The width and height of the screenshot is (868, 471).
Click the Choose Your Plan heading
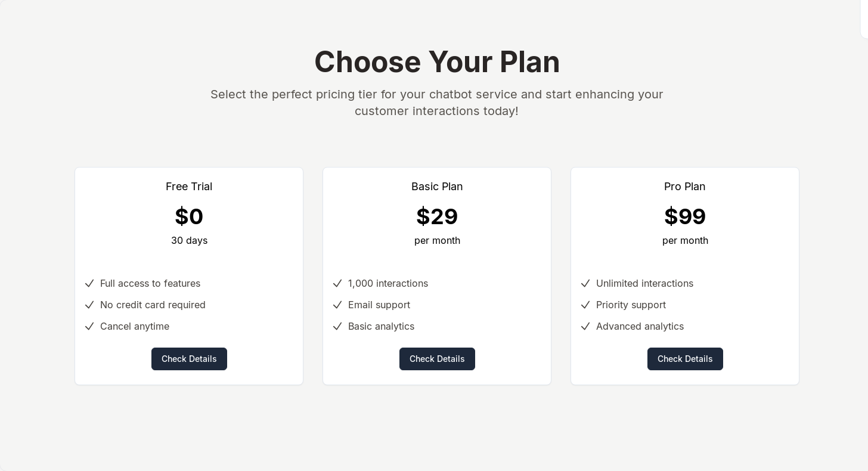437,62
